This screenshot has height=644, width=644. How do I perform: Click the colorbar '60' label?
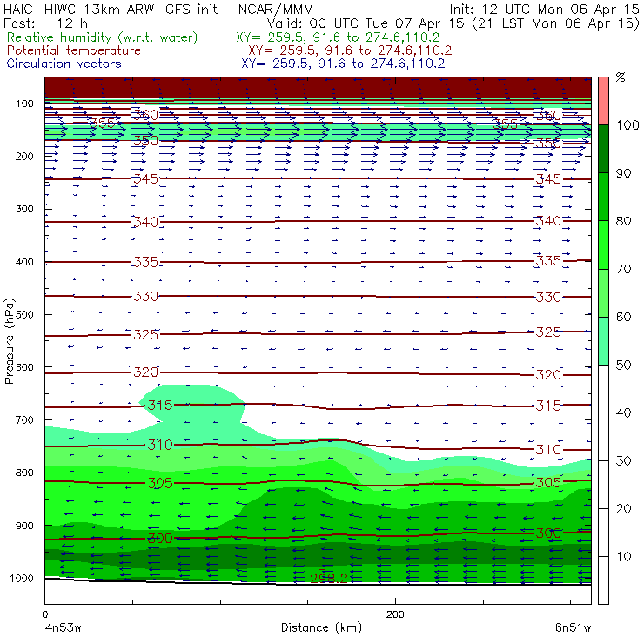click(x=623, y=317)
